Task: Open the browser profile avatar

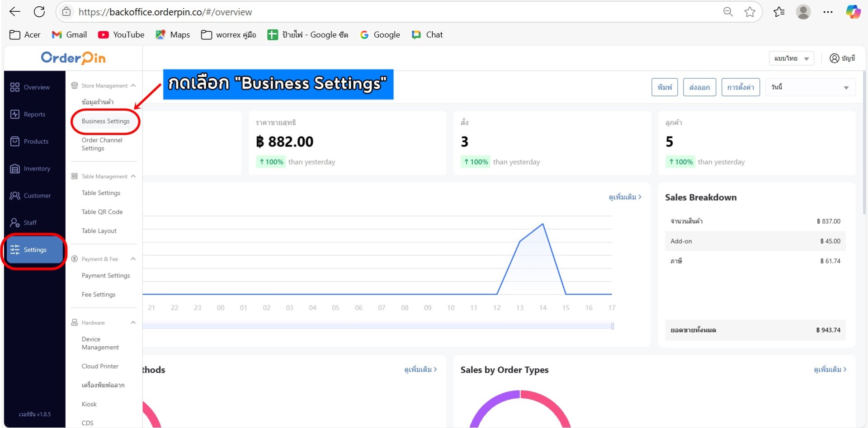Action: click(x=803, y=12)
